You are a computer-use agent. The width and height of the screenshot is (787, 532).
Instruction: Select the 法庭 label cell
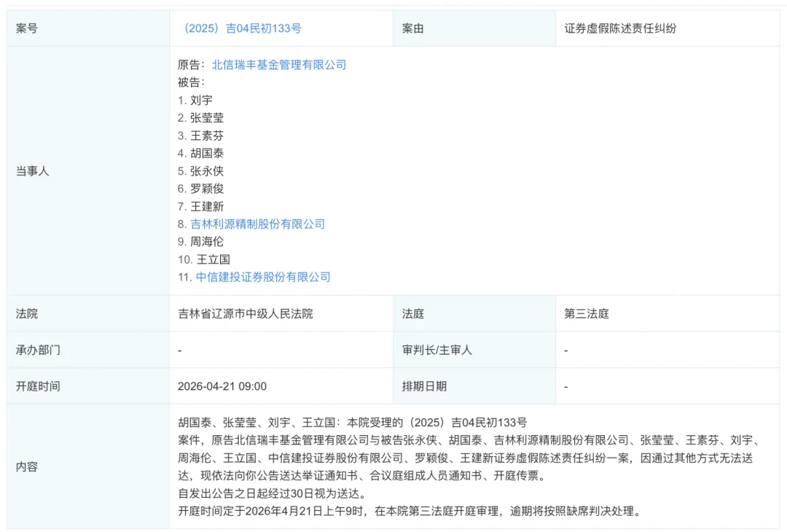coord(474,313)
